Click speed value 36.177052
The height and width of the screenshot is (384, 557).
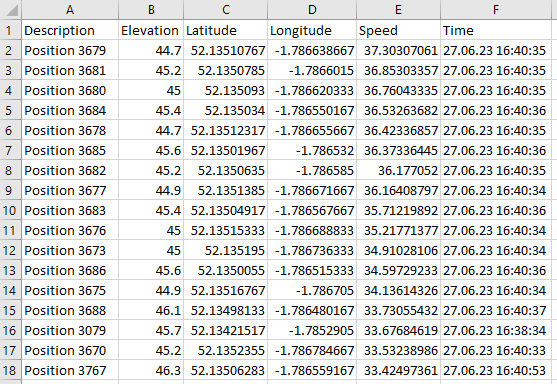pos(399,171)
